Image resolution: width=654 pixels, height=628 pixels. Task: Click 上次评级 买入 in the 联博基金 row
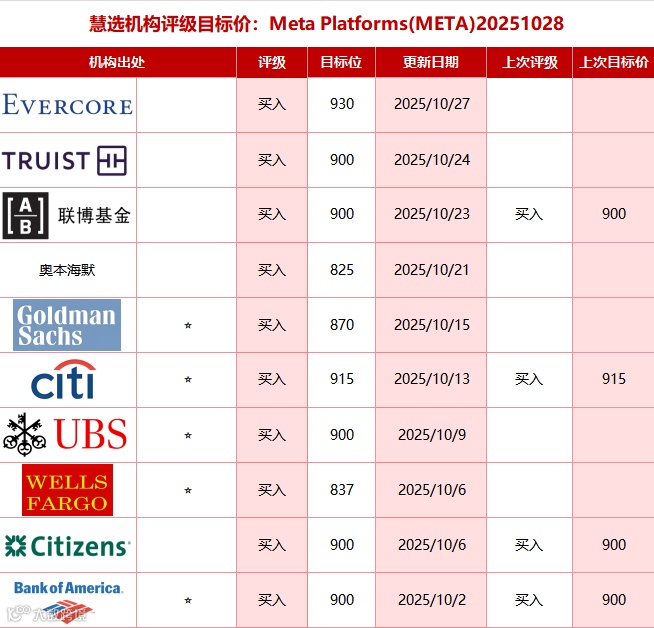point(529,214)
